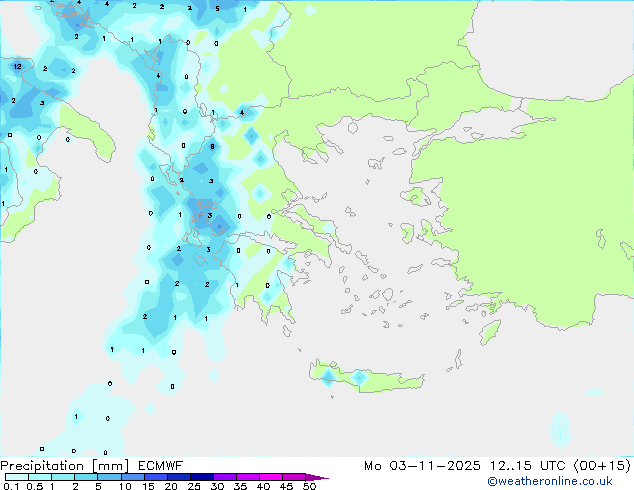Select the 30–35 mm purple legend swatch

pos(225,477)
